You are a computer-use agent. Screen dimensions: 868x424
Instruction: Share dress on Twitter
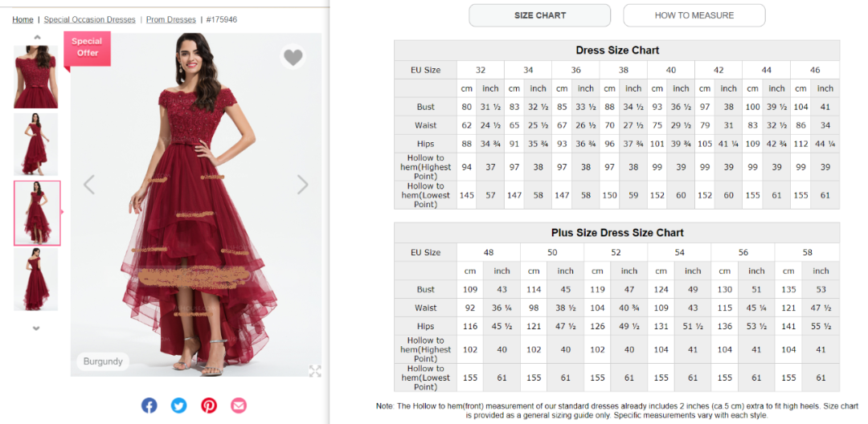(179, 406)
